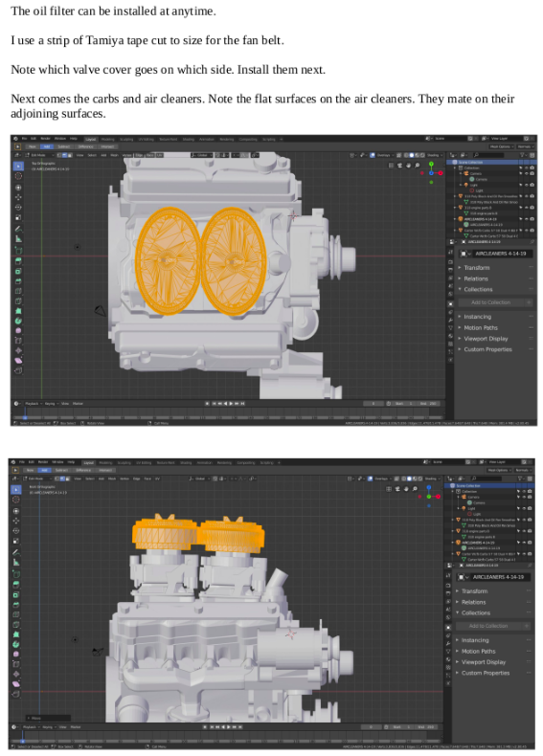Image resolution: width=543 pixels, height=756 pixels.
Task: Switch to Sculpting workspace tab, upper Blender screenshot
Action: [x=126, y=139]
